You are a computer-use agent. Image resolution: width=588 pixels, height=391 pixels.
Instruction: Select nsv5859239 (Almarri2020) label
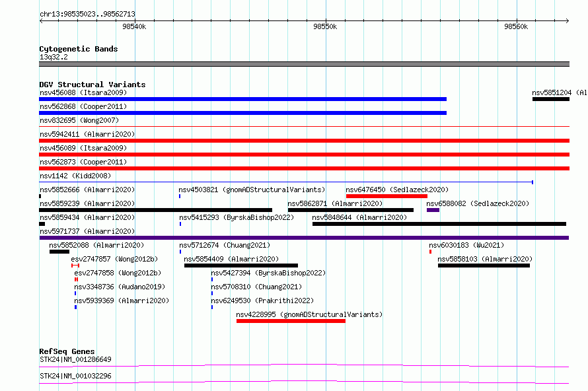[x=87, y=203]
